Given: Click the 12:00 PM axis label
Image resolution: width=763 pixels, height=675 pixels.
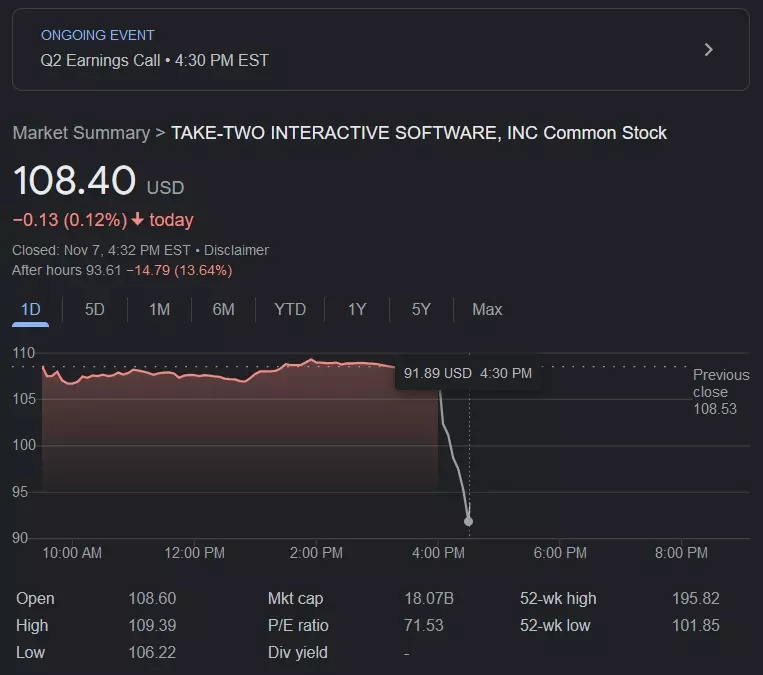Looking at the screenshot, I should click(x=195, y=553).
